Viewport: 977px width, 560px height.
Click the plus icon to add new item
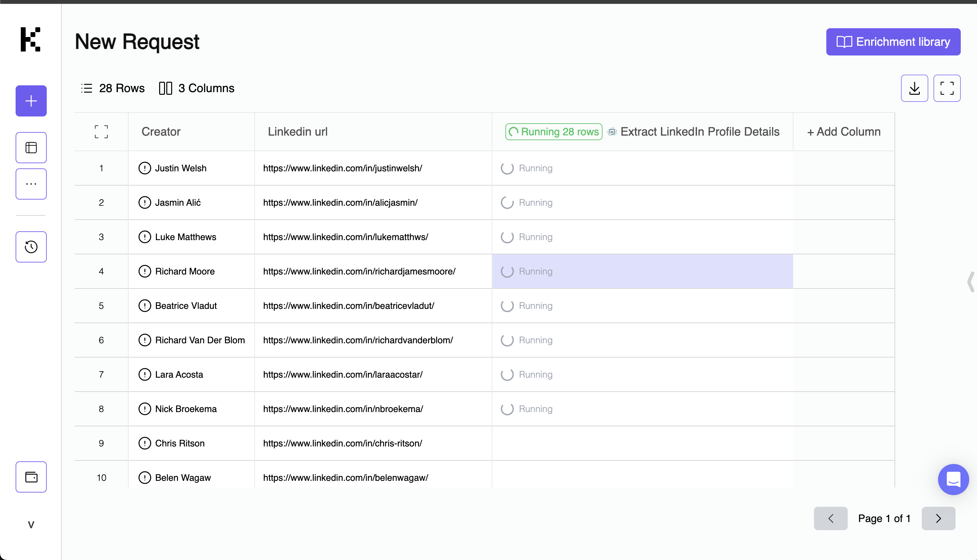pyautogui.click(x=31, y=101)
